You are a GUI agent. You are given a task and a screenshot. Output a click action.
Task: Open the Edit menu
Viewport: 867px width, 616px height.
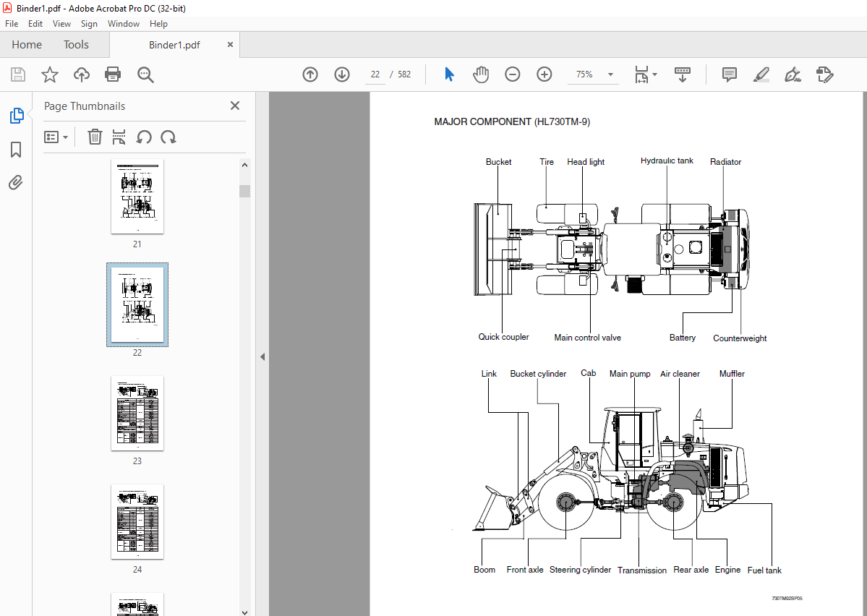[x=35, y=24]
